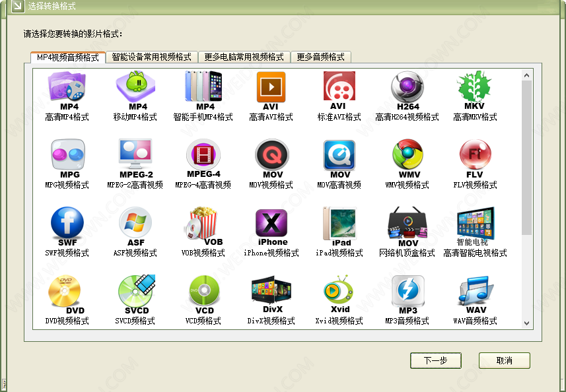The image size is (566, 392).
Task: Open the 更多电脑常用视频格式 tab
Action: (x=244, y=57)
